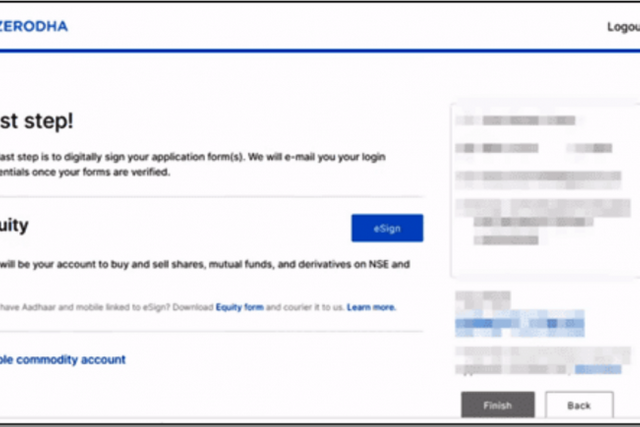The width and height of the screenshot is (640, 427).
Task: Click the Finish button
Action: pos(498,405)
